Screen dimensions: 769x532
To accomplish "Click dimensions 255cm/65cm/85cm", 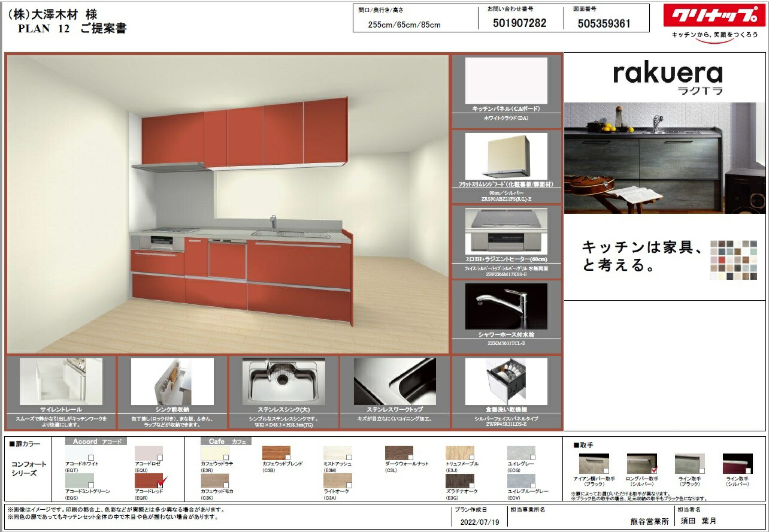I will (x=405, y=25).
